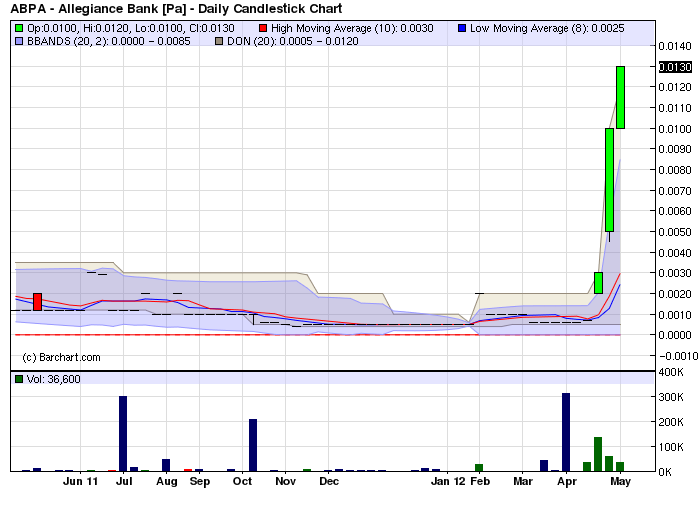This screenshot has height=512, width=700.
Task: Click the BBANDS legend color square
Action: click(x=19, y=41)
